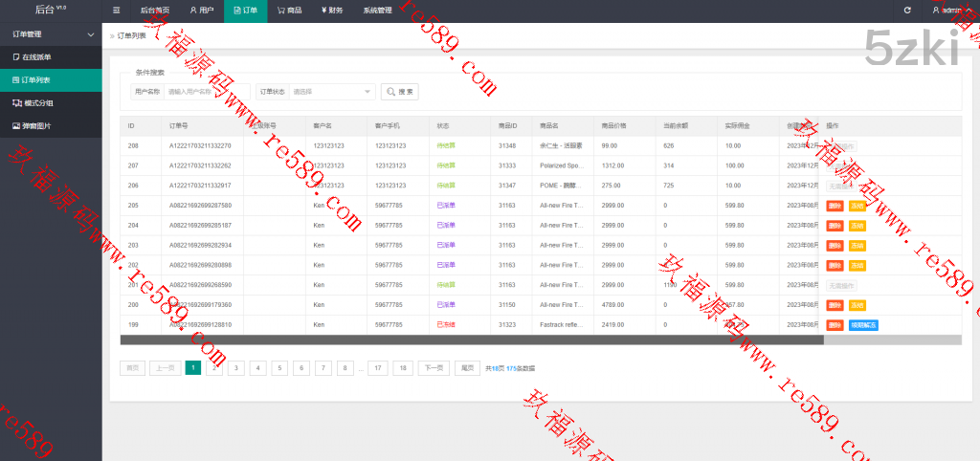This screenshot has height=461, width=980.
Task: Switch to the 后台首页 tab
Action: [x=155, y=11]
